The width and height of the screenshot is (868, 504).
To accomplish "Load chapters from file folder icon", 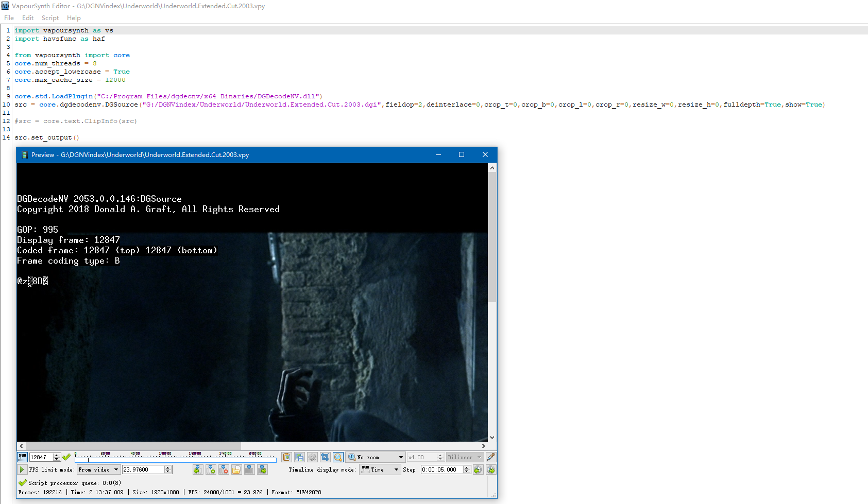I will point(236,470).
